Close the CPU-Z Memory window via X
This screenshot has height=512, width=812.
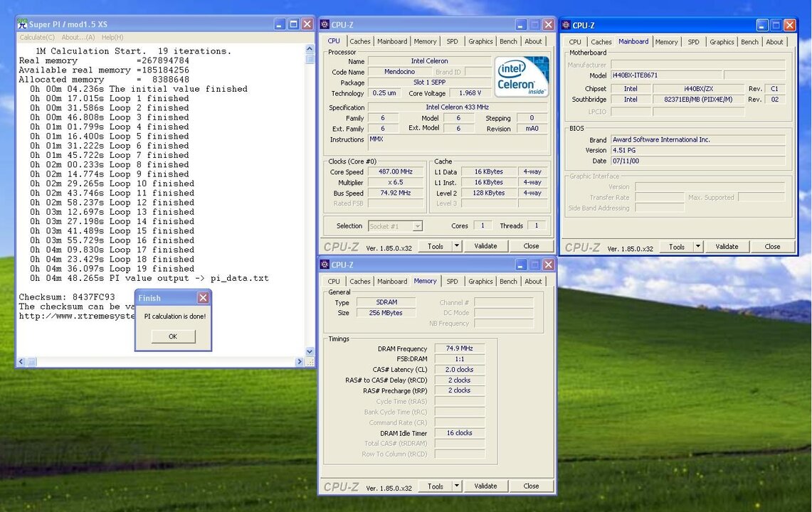(x=549, y=265)
